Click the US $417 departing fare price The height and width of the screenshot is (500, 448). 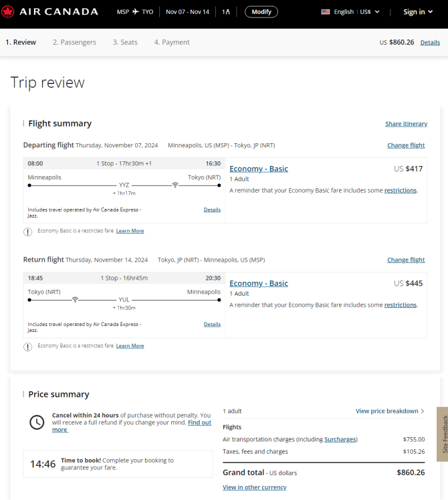point(408,169)
